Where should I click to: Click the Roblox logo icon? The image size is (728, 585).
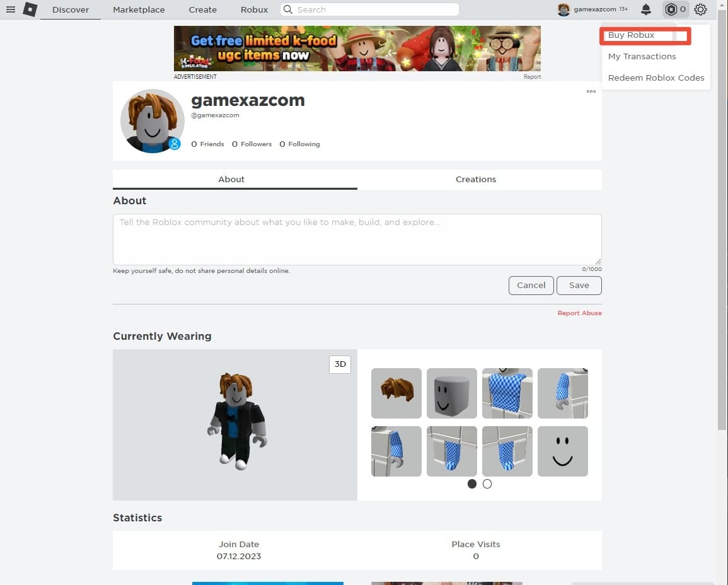[x=30, y=9]
